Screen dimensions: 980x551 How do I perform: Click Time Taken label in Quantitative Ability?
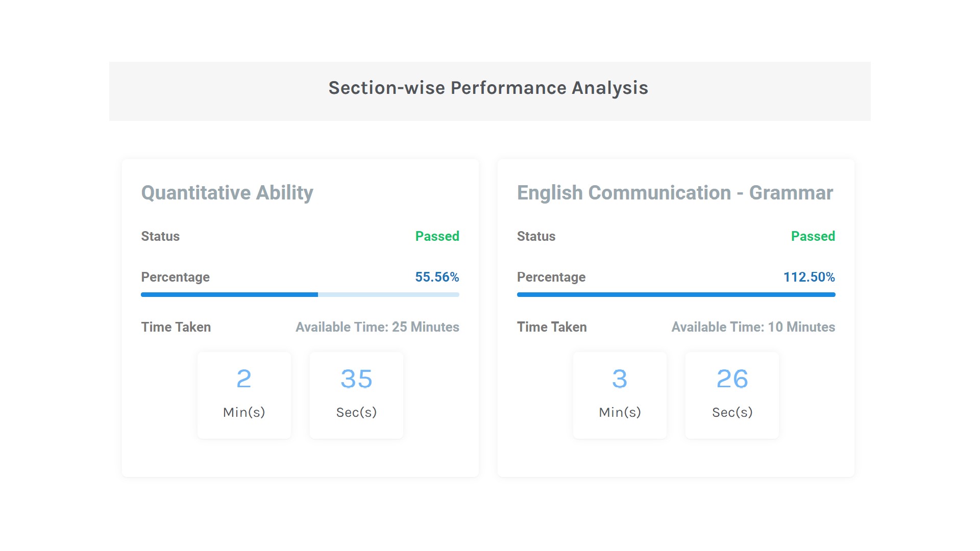[x=176, y=327]
